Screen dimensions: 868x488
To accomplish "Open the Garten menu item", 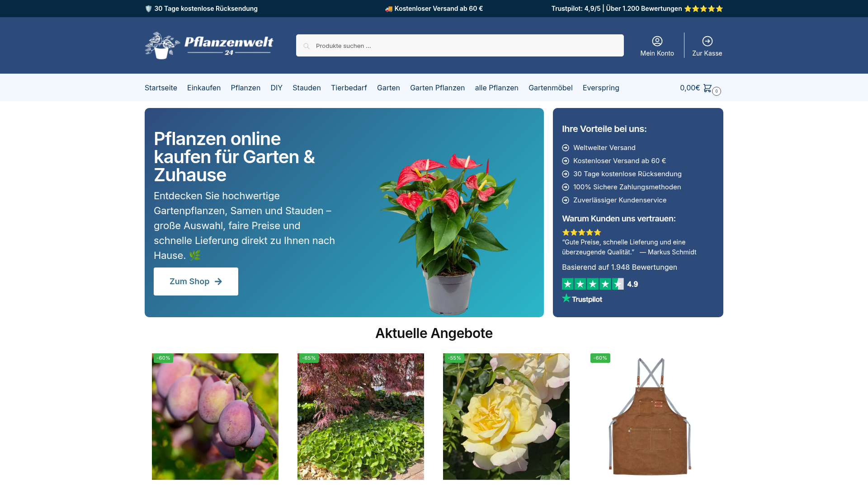I will coord(388,88).
